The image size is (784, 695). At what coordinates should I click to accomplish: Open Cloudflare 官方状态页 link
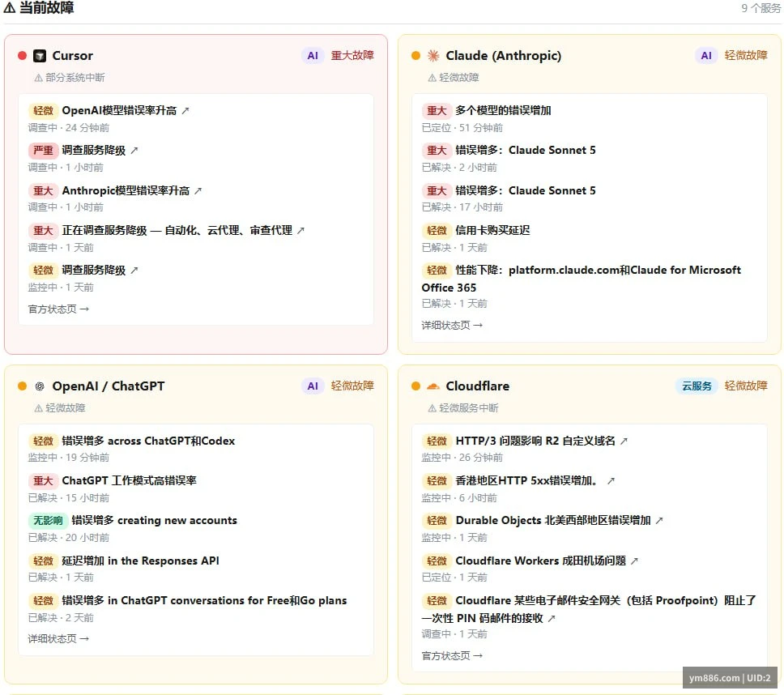452,655
